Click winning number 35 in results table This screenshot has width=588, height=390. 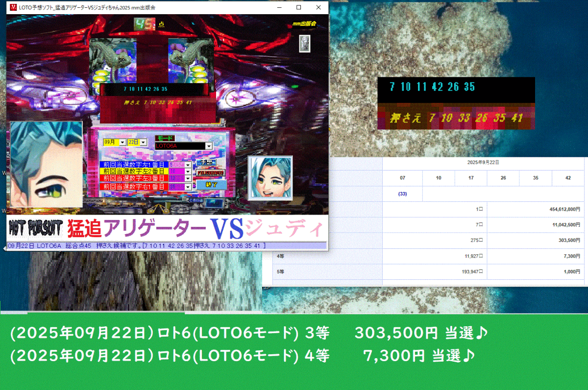(536, 178)
